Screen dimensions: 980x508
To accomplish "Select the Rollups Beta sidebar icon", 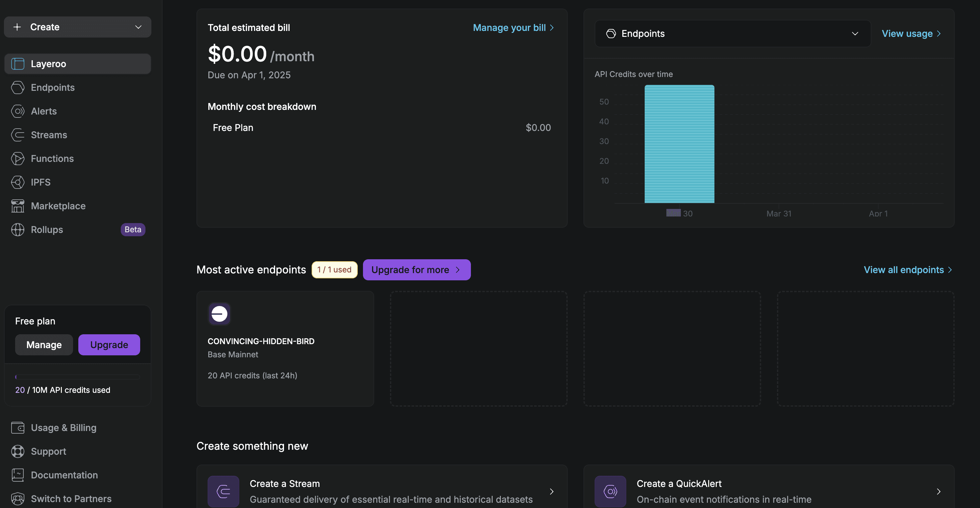I will click(18, 229).
